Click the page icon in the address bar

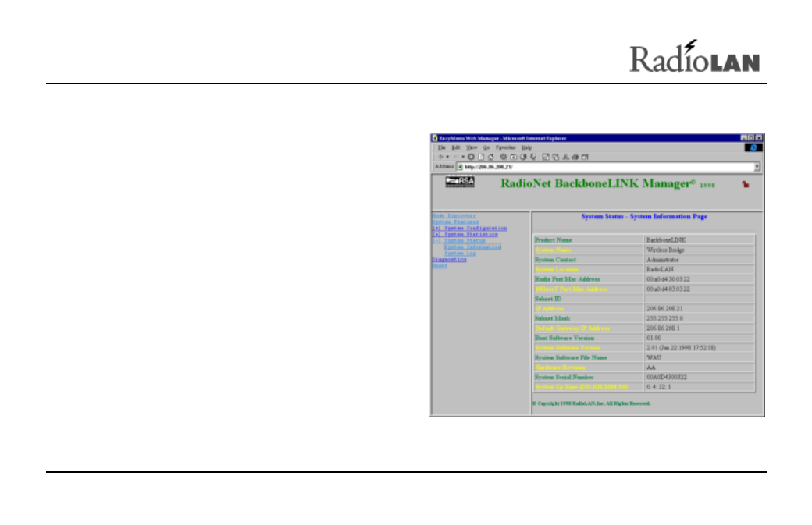tap(460, 167)
